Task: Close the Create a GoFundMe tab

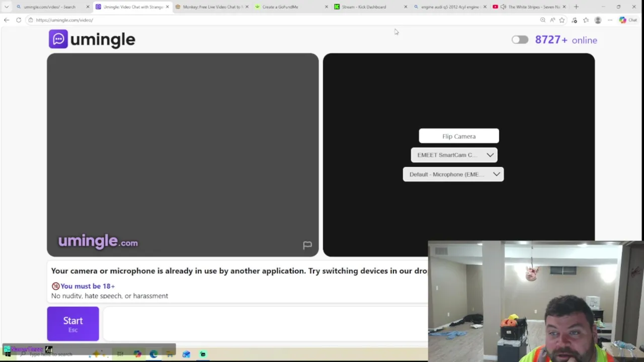Action: pyautogui.click(x=327, y=7)
